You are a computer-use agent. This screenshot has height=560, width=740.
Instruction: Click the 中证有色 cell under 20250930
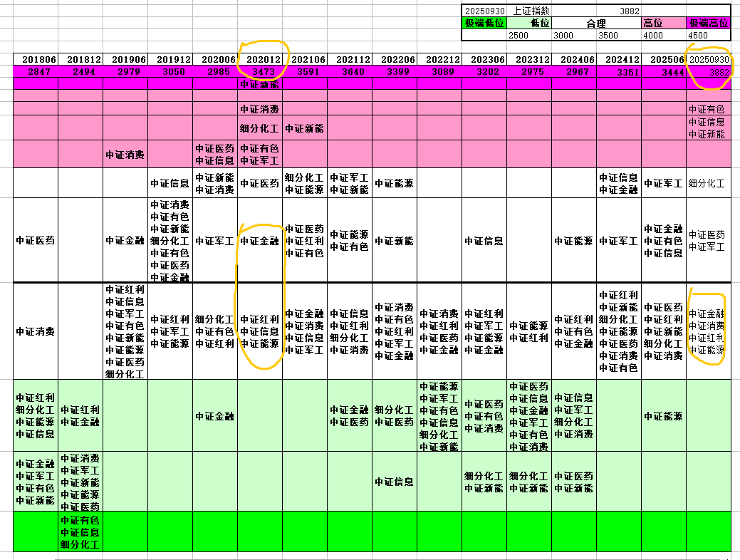tap(707, 109)
